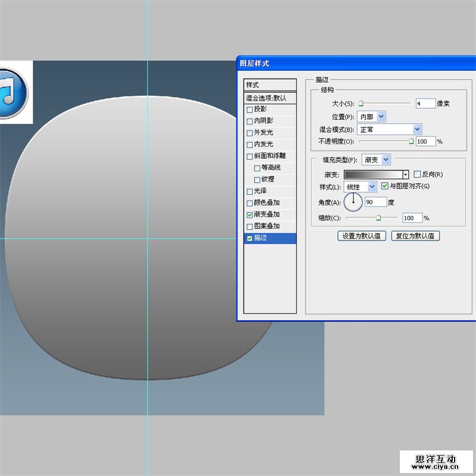Enable the 投影 drop shadow checkbox
The height and width of the screenshot is (476, 476).
[x=250, y=109]
